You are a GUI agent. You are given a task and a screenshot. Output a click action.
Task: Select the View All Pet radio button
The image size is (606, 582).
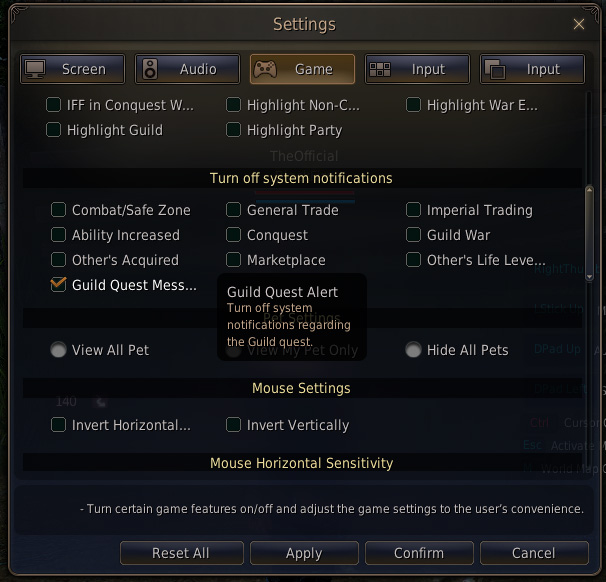pyautogui.click(x=59, y=350)
